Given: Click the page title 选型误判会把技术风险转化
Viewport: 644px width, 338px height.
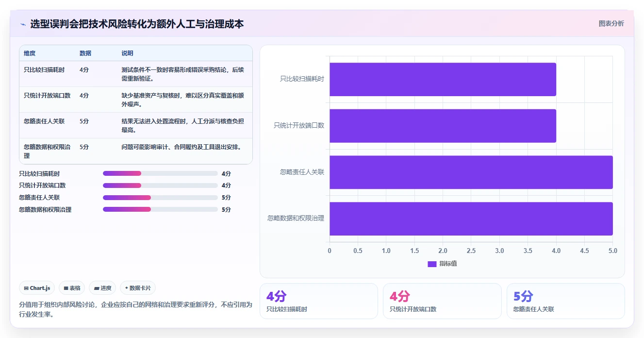Looking at the screenshot, I should (137, 24).
